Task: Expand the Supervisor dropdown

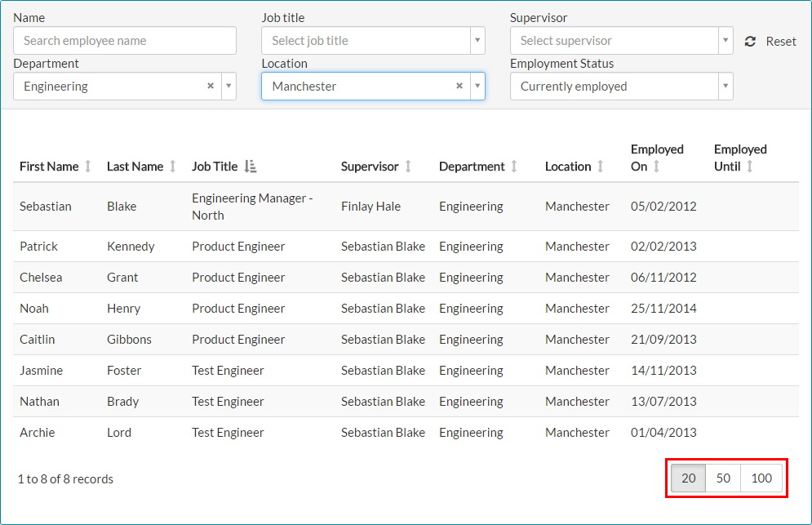Action: tap(725, 41)
